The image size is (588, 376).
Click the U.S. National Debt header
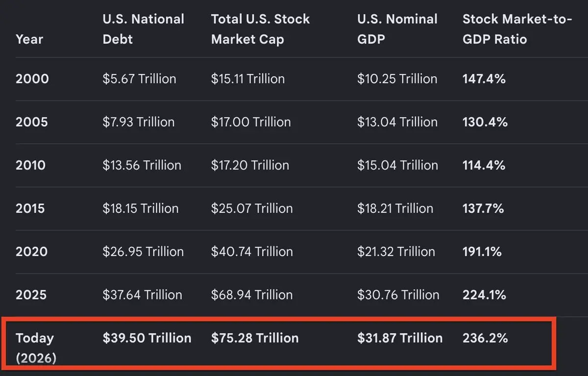coord(144,29)
